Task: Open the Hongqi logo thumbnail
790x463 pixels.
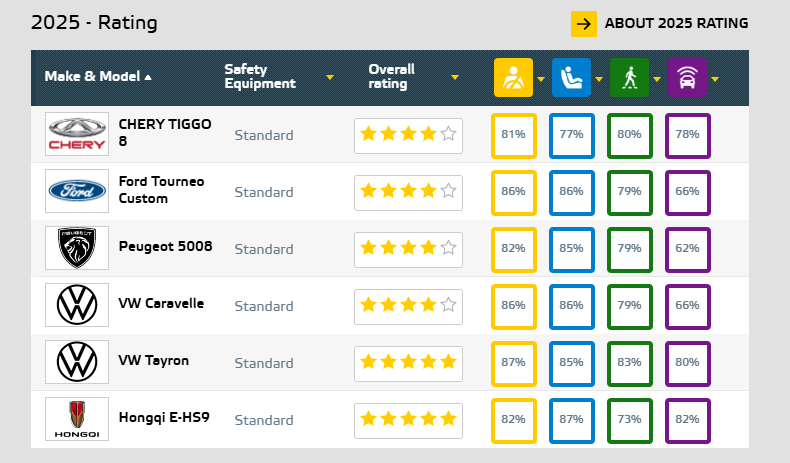Action: coord(77,419)
